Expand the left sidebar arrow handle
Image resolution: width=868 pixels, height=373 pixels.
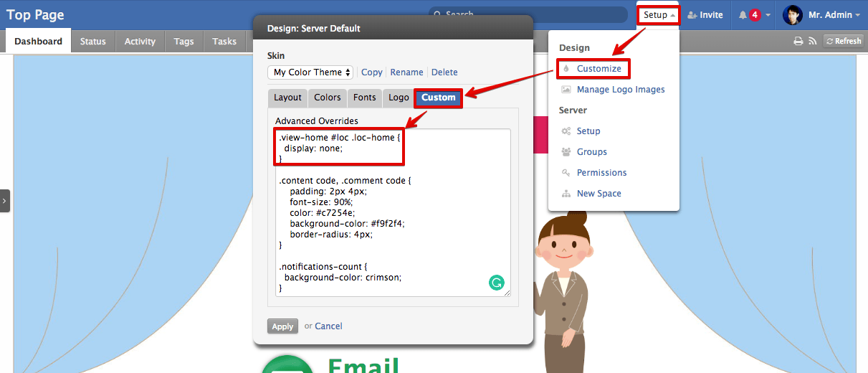(x=4, y=201)
